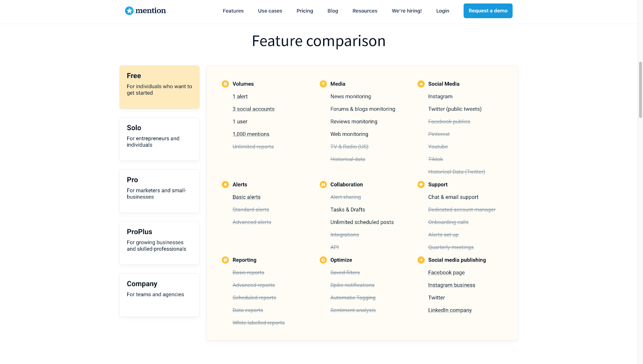
Task: Click the Optimize category icon
Action: (x=323, y=260)
